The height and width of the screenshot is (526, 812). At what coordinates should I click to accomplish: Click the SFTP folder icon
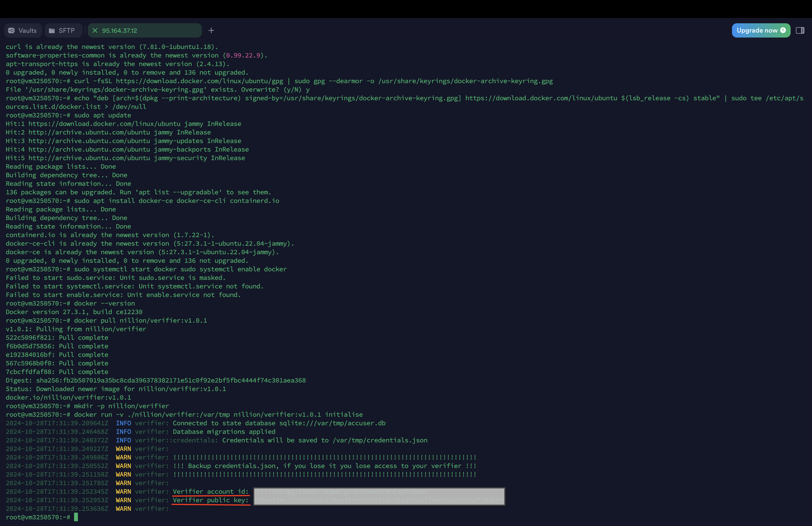tap(52, 30)
